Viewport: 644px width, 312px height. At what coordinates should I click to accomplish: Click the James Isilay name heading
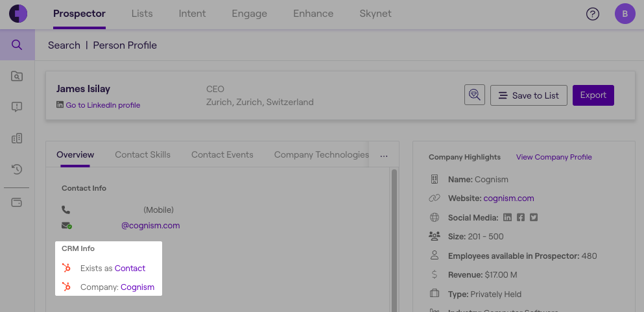coord(83,89)
